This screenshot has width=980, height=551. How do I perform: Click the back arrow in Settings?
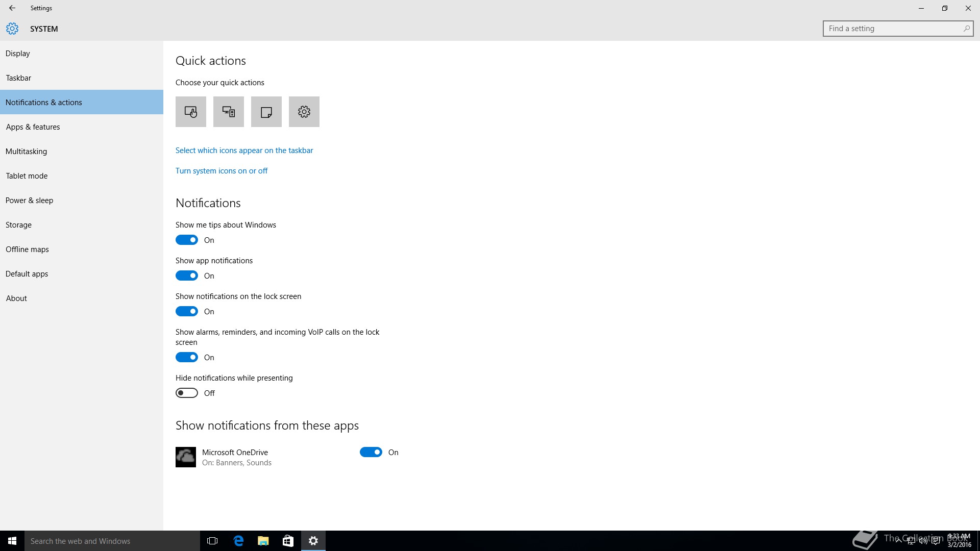coord(12,8)
